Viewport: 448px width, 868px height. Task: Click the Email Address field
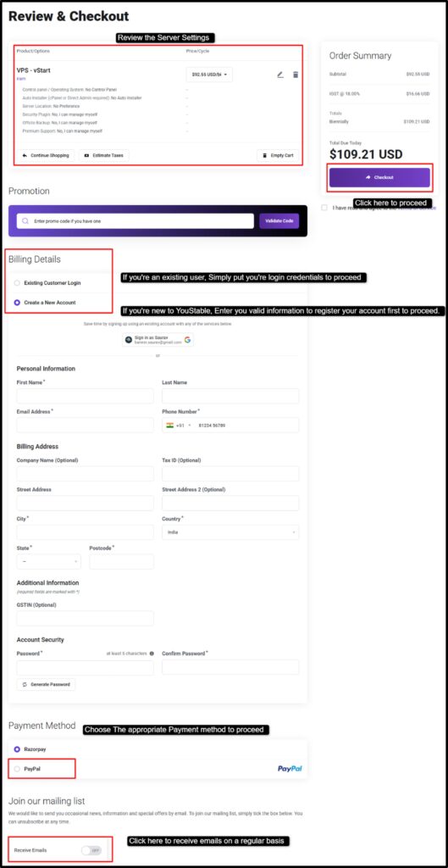click(86, 426)
